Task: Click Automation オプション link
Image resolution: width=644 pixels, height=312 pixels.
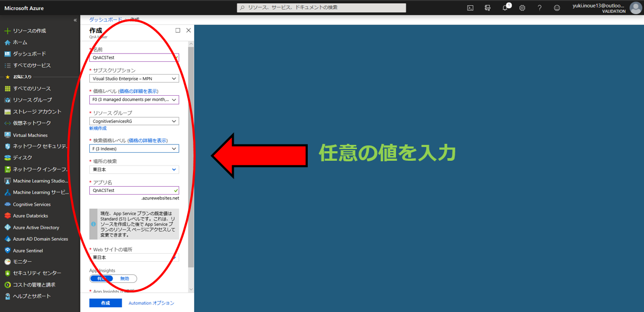Action: click(151, 303)
